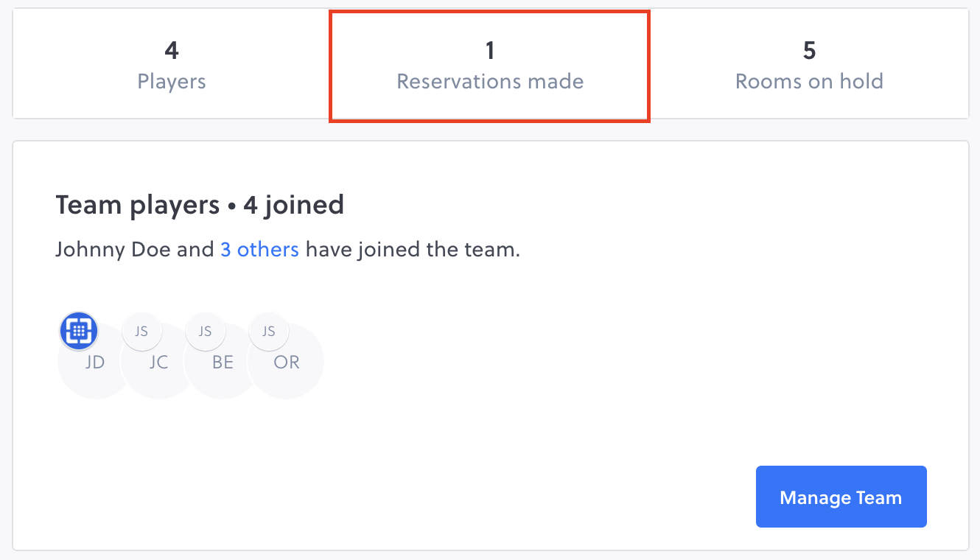Switch to the Rooms on hold label
Image resolution: width=980 pixels, height=560 pixels.
809,81
